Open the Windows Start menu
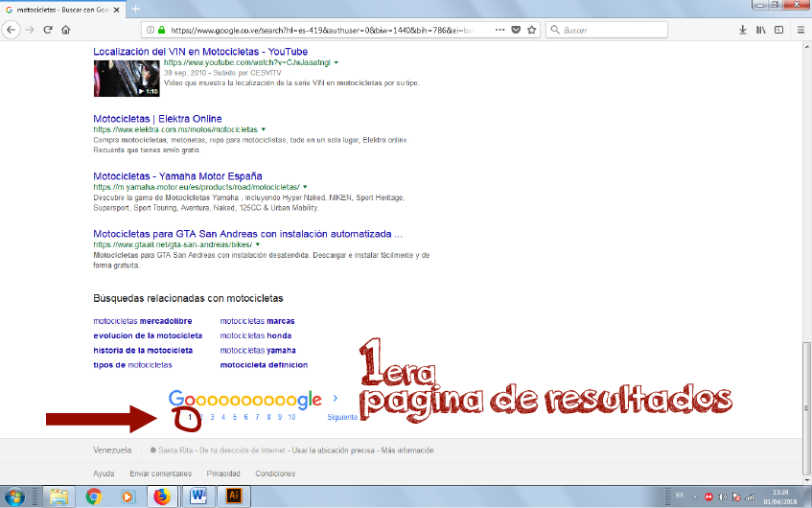 [14, 497]
